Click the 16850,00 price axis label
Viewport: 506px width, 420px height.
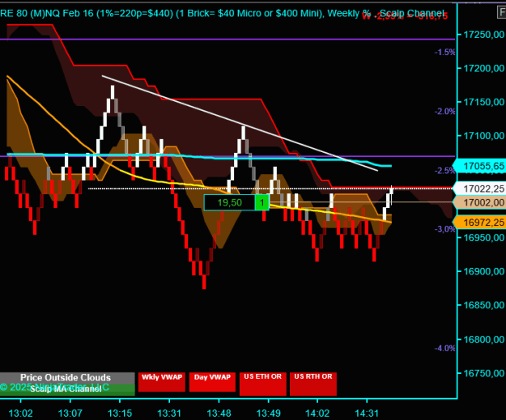tap(483, 305)
